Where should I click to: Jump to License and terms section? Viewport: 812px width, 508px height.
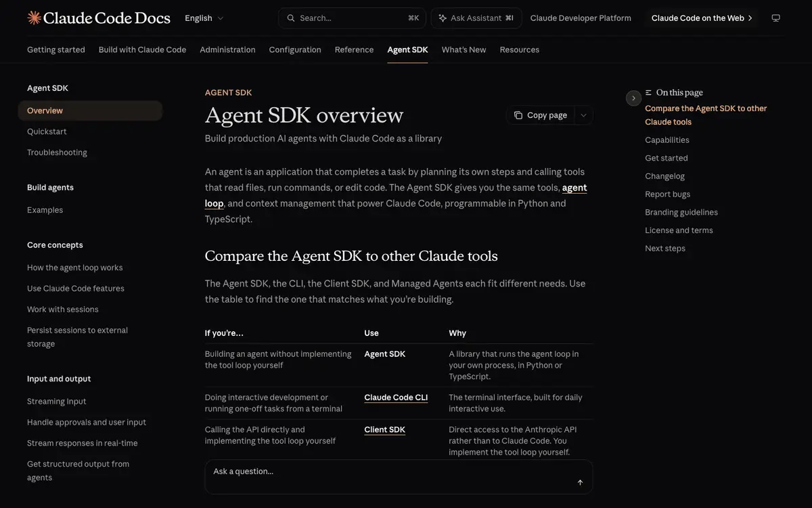[x=679, y=230]
